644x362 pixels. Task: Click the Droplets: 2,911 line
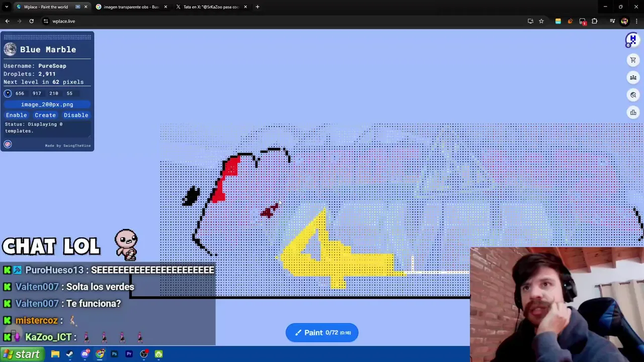pos(30,74)
